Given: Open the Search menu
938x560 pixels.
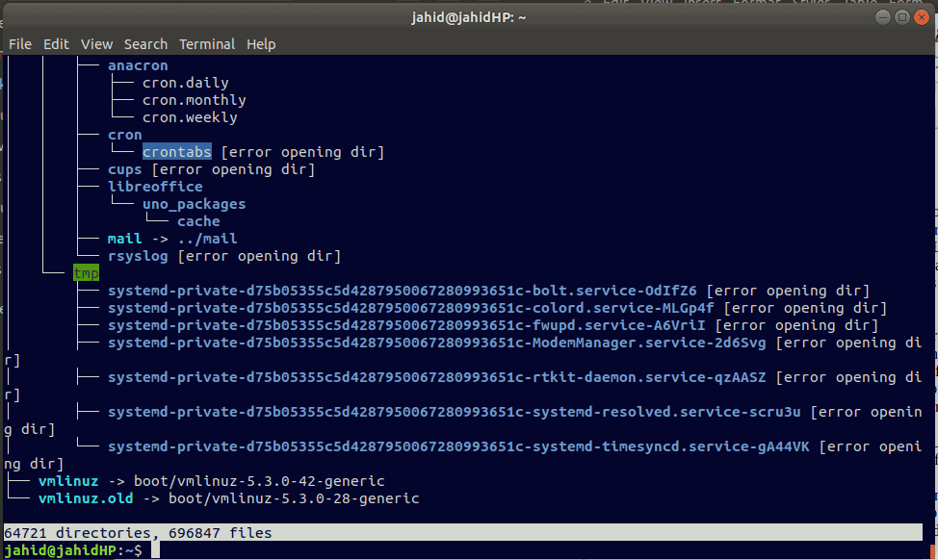Looking at the screenshot, I should coord(145,43).
